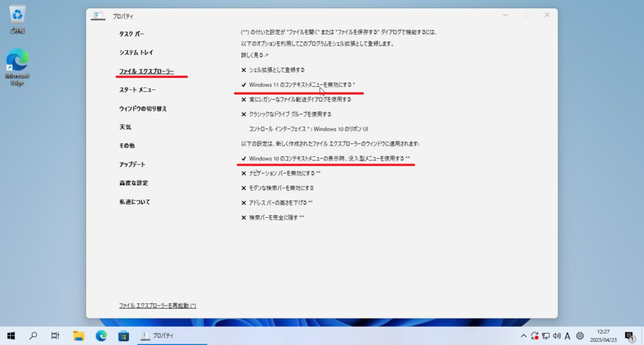
Task: Enable 検索バーを完全に隠す option
Action: pyautogui.click(x=272, y=218)
